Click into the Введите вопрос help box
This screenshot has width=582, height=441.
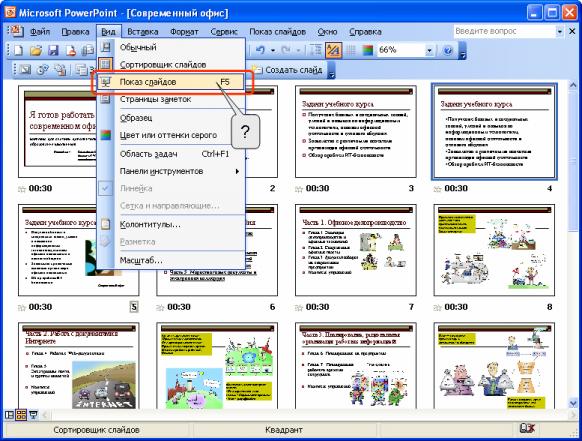coord(504,32)
